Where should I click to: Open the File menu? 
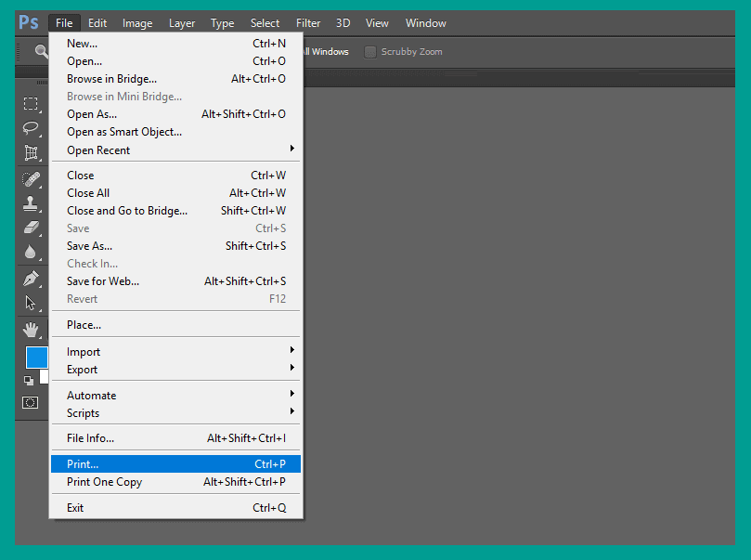(x=64, y=23)
